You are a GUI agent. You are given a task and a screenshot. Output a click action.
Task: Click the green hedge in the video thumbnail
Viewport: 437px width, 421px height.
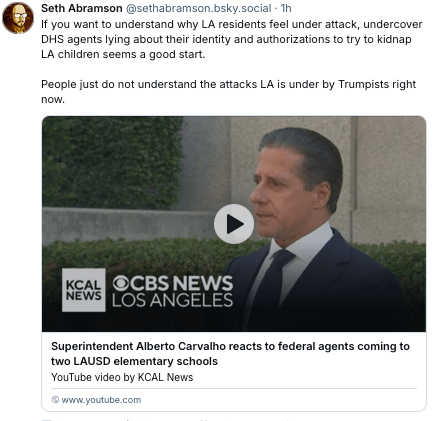[112, 162]
